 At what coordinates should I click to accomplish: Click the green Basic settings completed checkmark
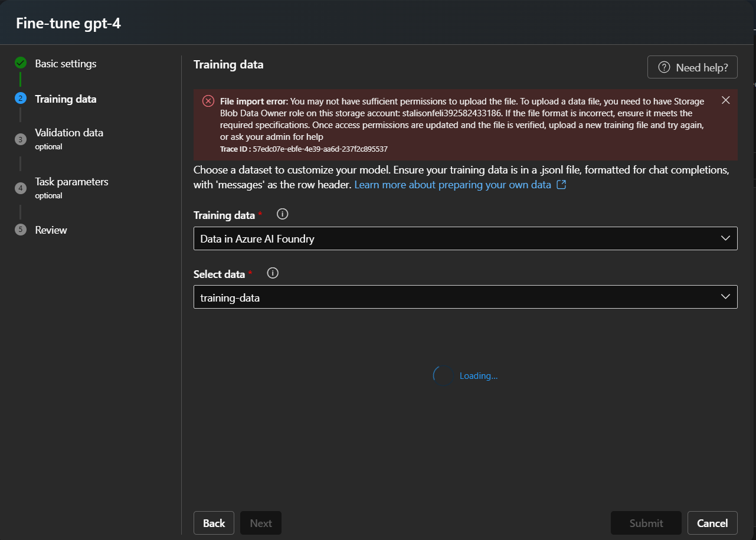click(x=21, y=63)
